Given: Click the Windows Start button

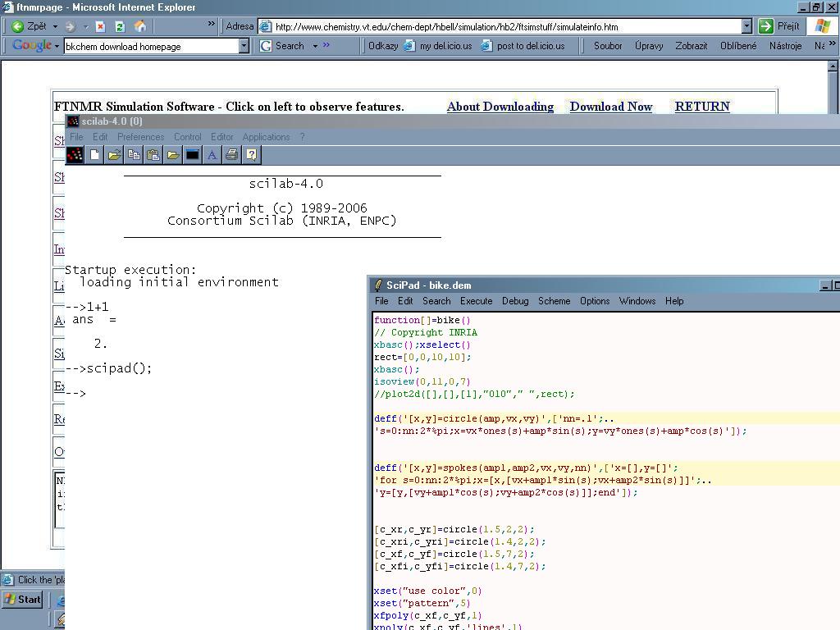Looking at the screenshot, I should tap(22, 600).
